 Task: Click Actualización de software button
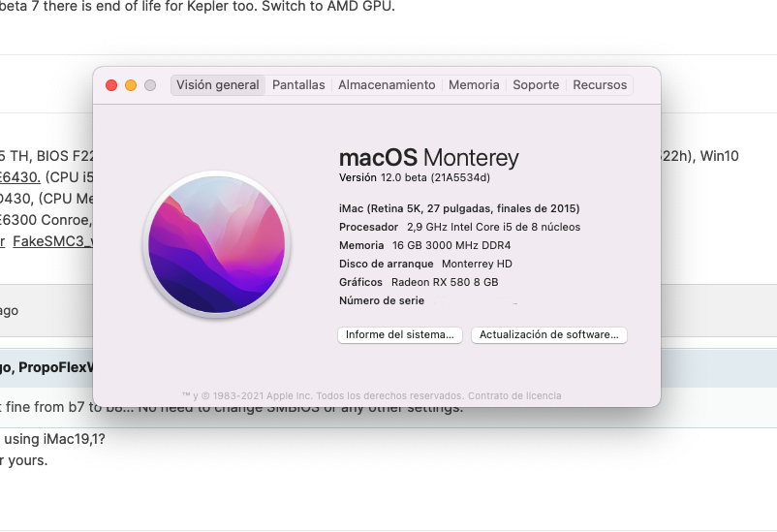549,334
